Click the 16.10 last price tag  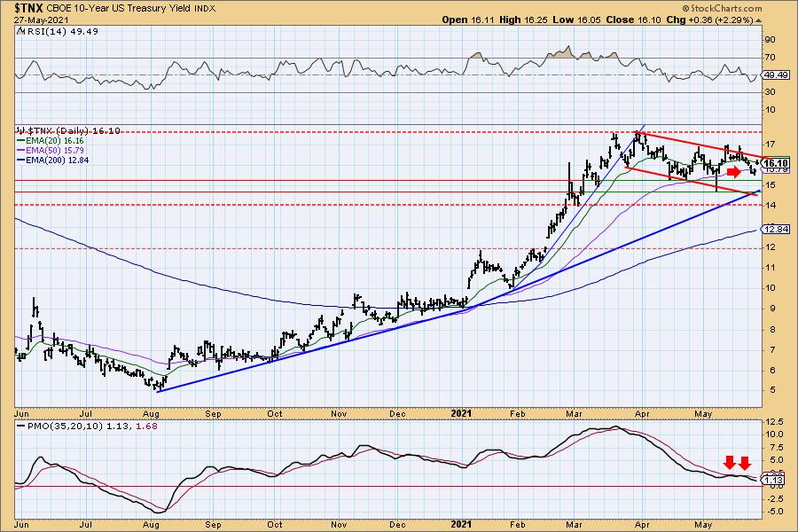tap(776, 163)
